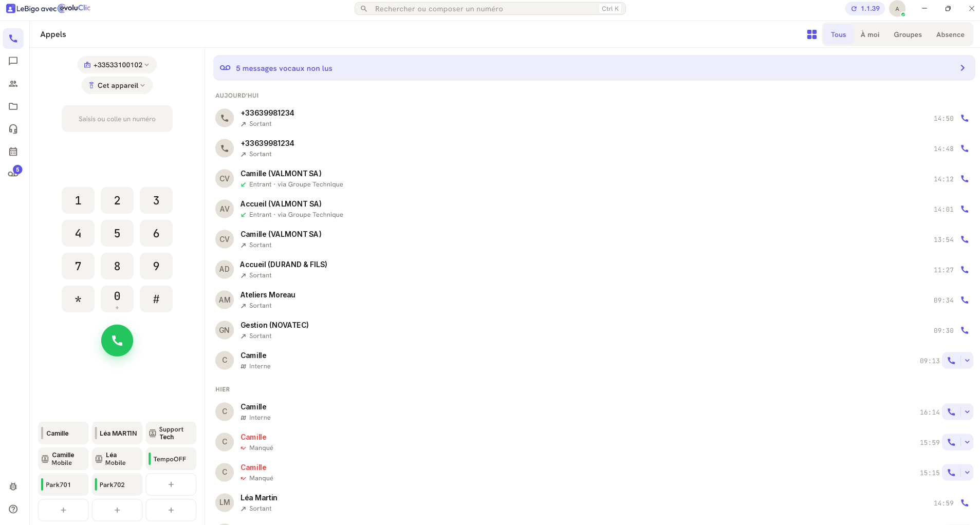Expand the 5 unread voicemails banner
Image resolution: width=980 pixels, height=525 pixels.
coord(594,68)
